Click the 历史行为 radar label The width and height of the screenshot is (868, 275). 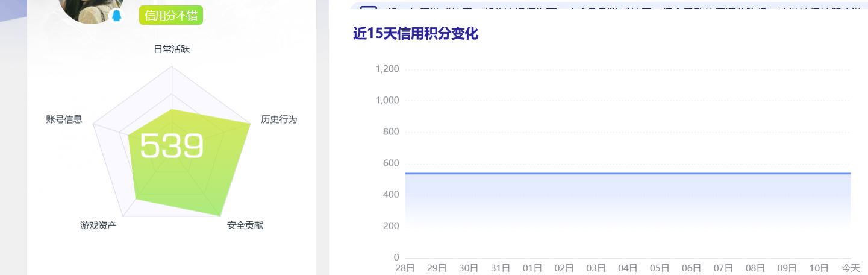[279, 119]
